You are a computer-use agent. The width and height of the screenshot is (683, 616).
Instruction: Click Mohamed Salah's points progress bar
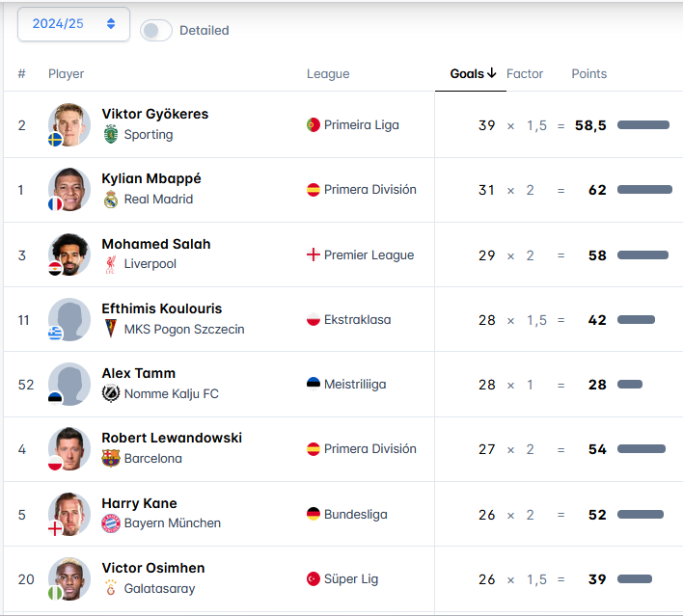click(642, 254)
